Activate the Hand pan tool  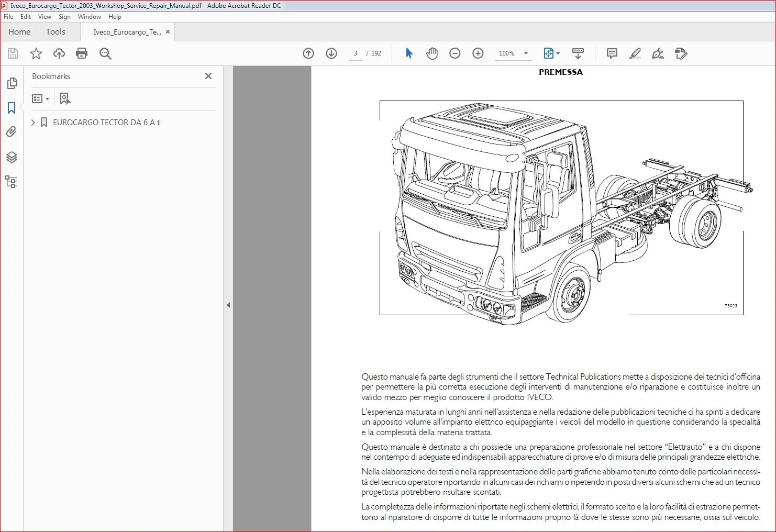(x=432, y=53)
